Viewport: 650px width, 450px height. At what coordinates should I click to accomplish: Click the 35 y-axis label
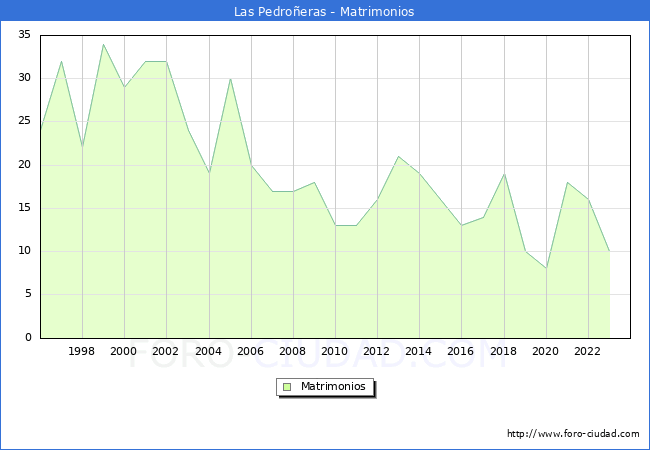[x=23, y=35]
